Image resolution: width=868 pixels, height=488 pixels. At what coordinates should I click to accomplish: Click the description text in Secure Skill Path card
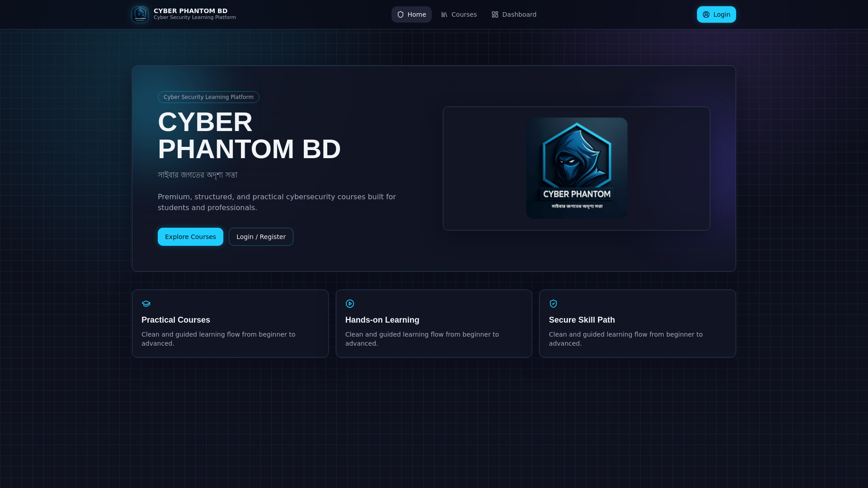[626, 339]
